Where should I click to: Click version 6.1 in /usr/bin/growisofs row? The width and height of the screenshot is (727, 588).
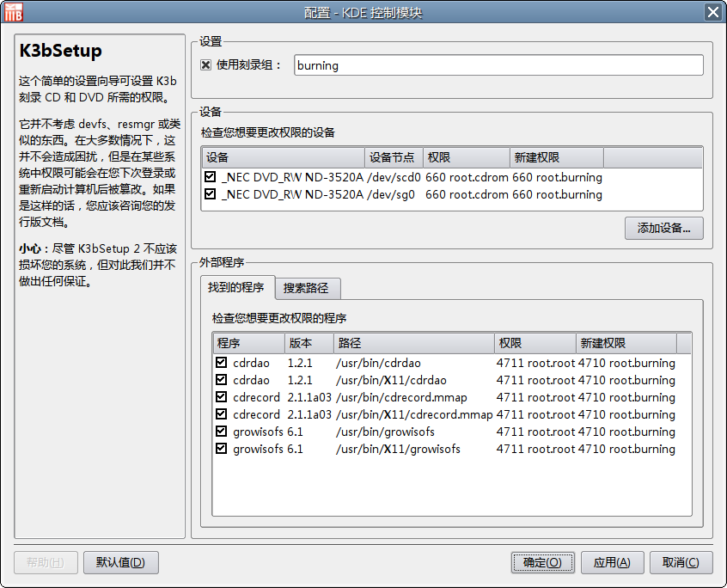pos(295,432)
